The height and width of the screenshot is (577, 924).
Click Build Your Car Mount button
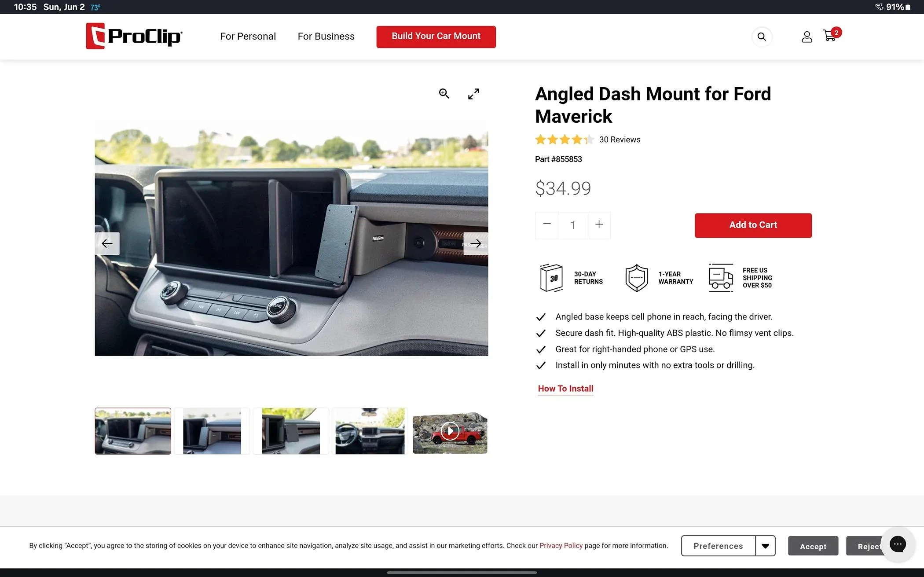pos(436,37)
